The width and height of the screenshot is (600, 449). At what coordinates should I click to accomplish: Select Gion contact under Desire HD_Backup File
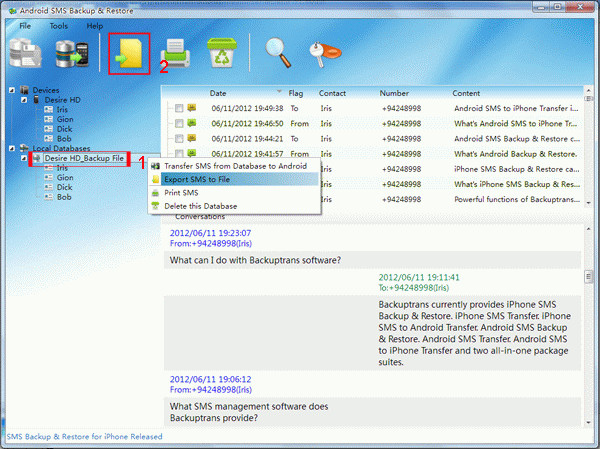pos(65,178)
